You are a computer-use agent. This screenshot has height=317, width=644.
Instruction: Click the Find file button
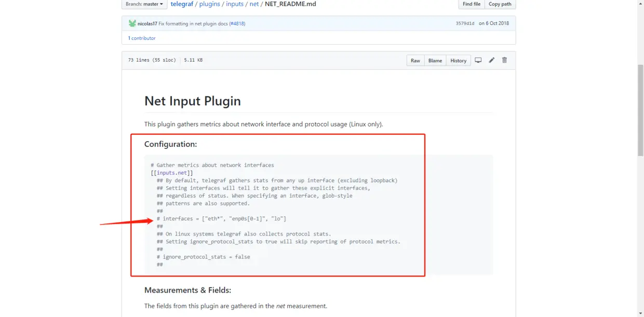pos(472,4)
